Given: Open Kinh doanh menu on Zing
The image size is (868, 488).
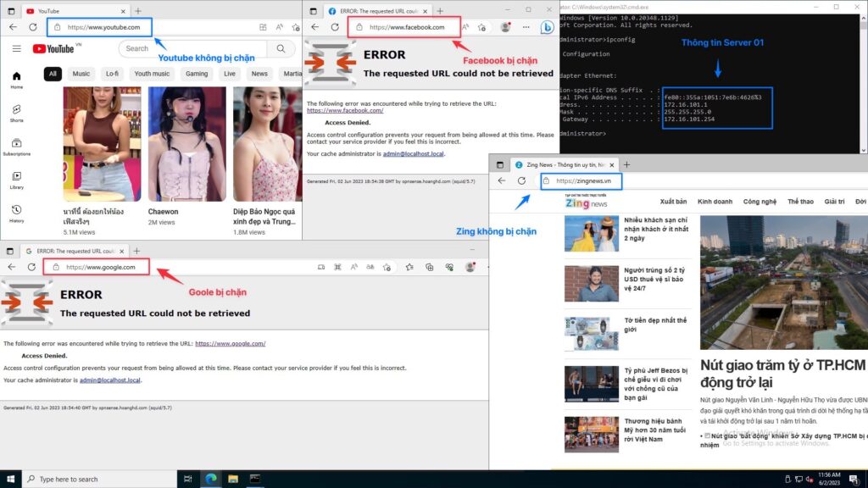Looking at the screenshot, I should [x=715, y=202].
